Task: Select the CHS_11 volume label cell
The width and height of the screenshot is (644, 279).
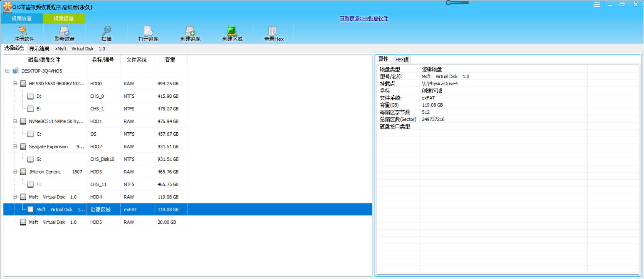Action: click(x=98, y=184)
